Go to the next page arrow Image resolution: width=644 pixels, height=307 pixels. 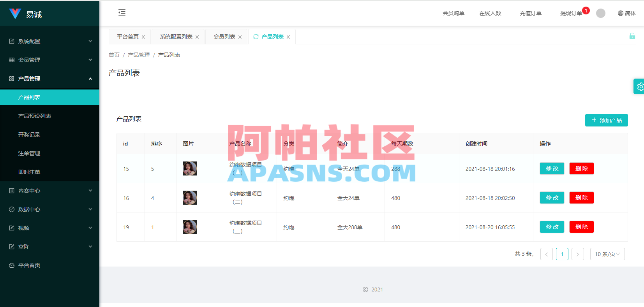[x=578, y=254]
